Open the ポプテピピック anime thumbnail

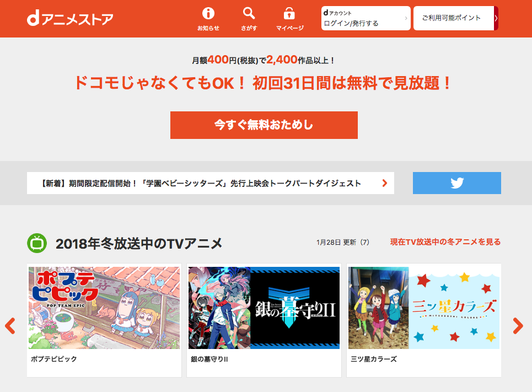pyautogui.click(x=104, y=308)
